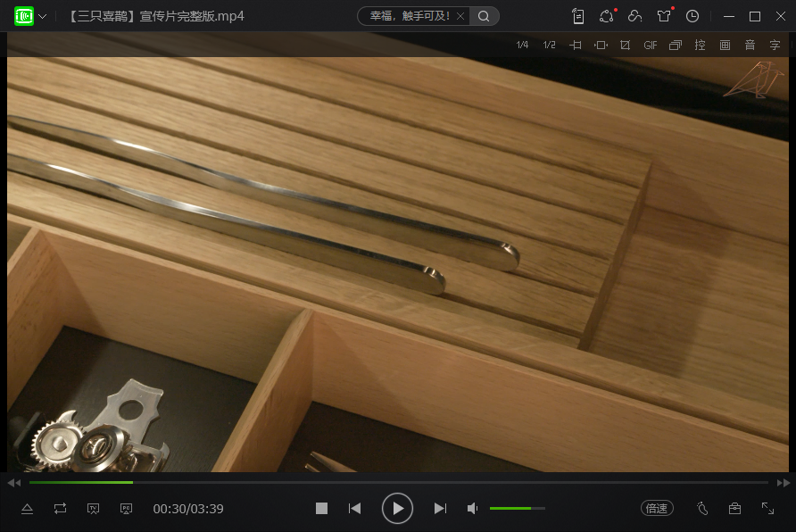The height and width of the screenshot is (532, 796).
Task: Mute with the speaker icon
Action: point(472,508)
